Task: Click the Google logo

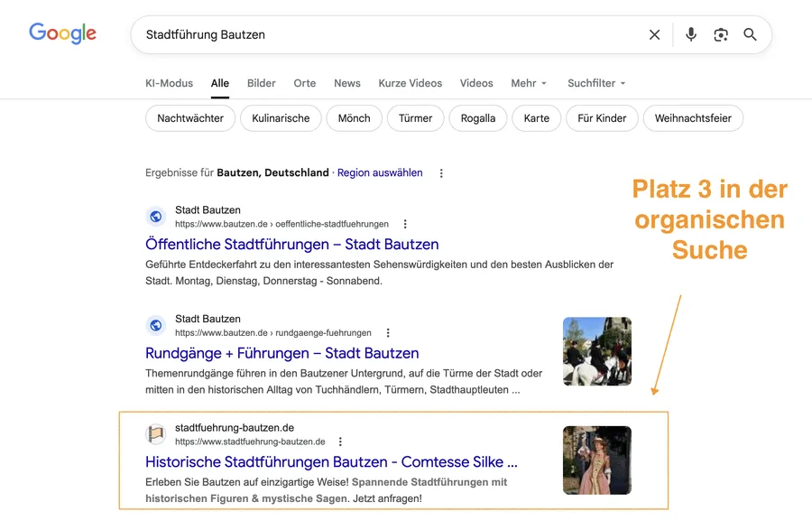Action: (62, 33)
